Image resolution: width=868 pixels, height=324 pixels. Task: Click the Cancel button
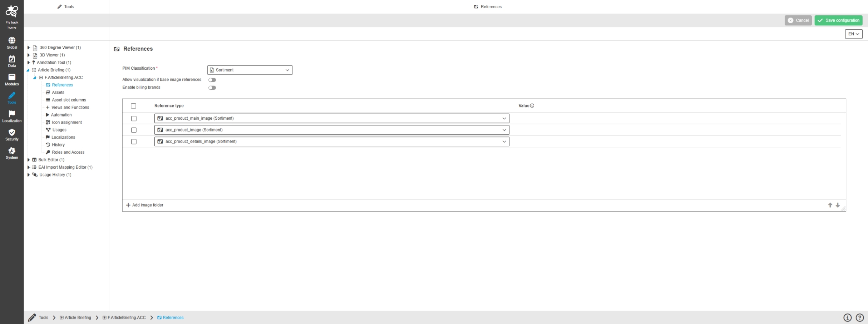[798, 20]
